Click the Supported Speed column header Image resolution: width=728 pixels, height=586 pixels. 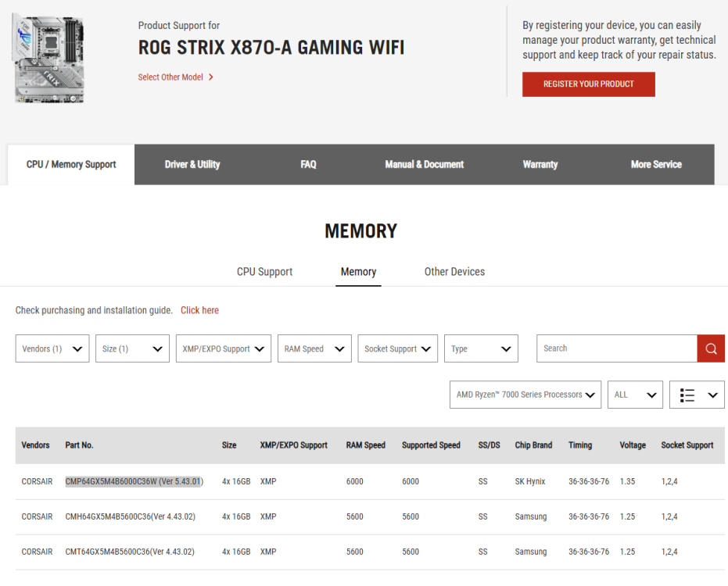[431, 445]
